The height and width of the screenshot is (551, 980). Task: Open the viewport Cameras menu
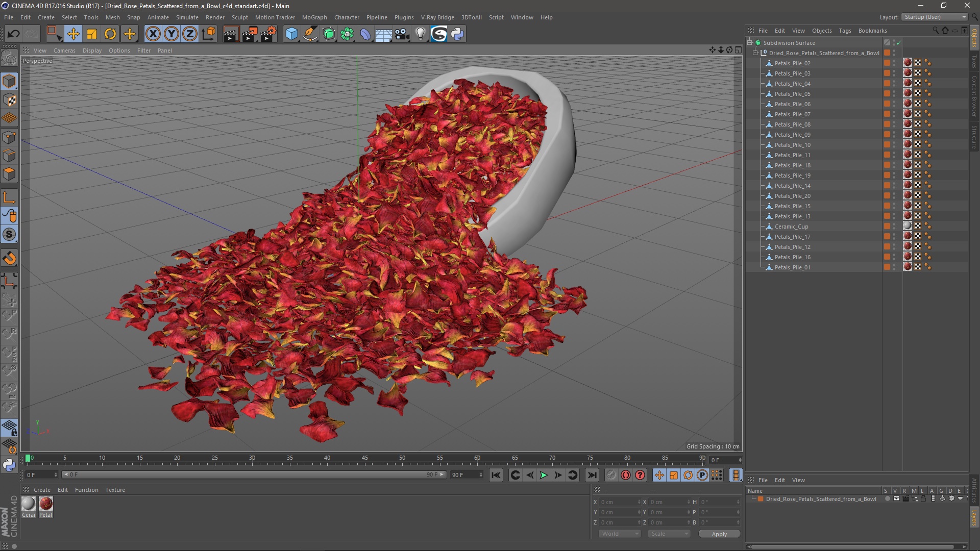tap(64, 51)
